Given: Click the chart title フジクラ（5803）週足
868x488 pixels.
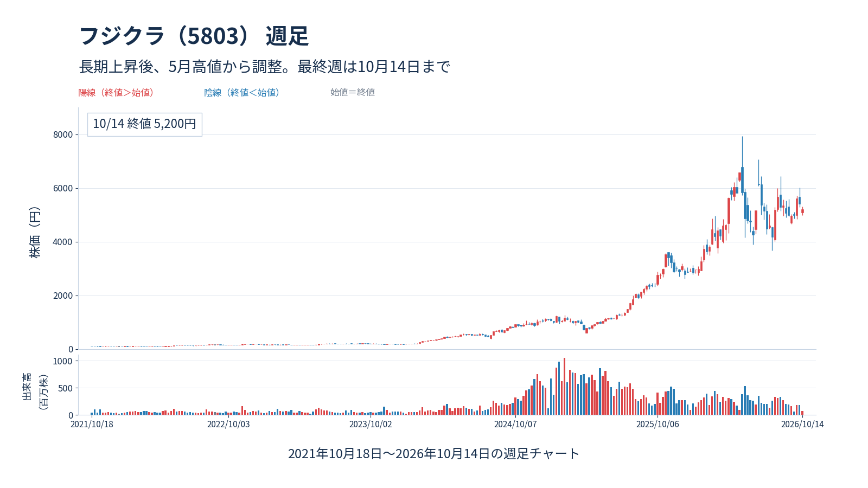Looking at the screenshot, I should tap(194, 36).
